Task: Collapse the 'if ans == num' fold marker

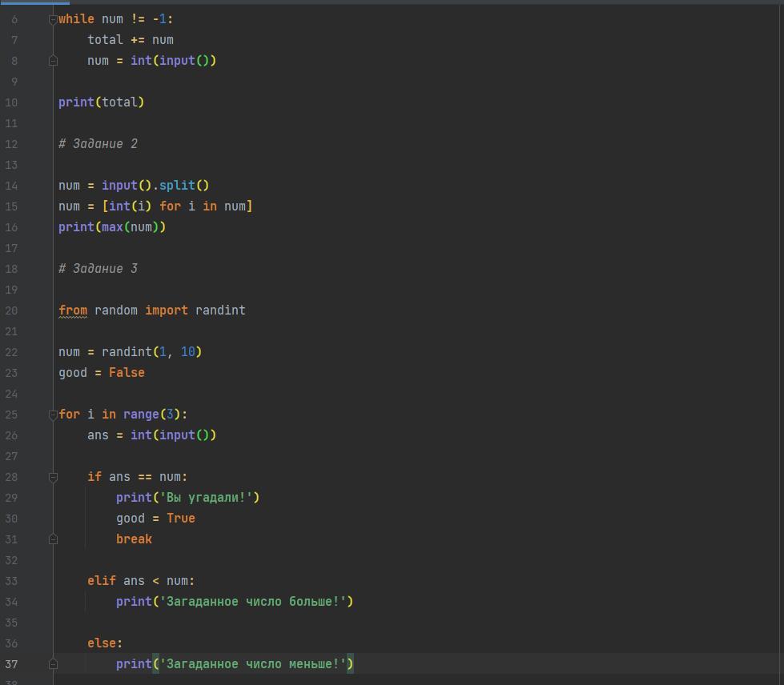Action: coord(53,477)
